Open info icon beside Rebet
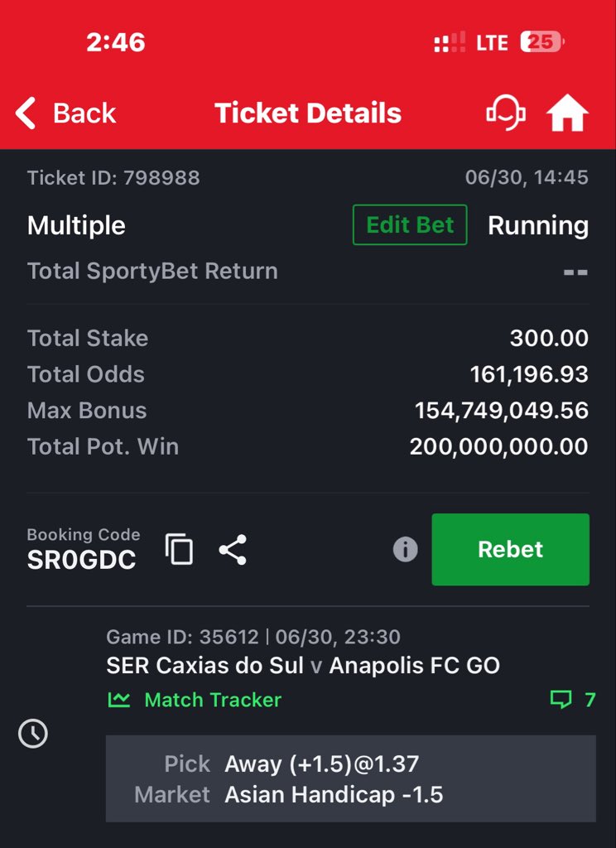The width and height of the screenshot is (616, 848). [x=405, y=550]
